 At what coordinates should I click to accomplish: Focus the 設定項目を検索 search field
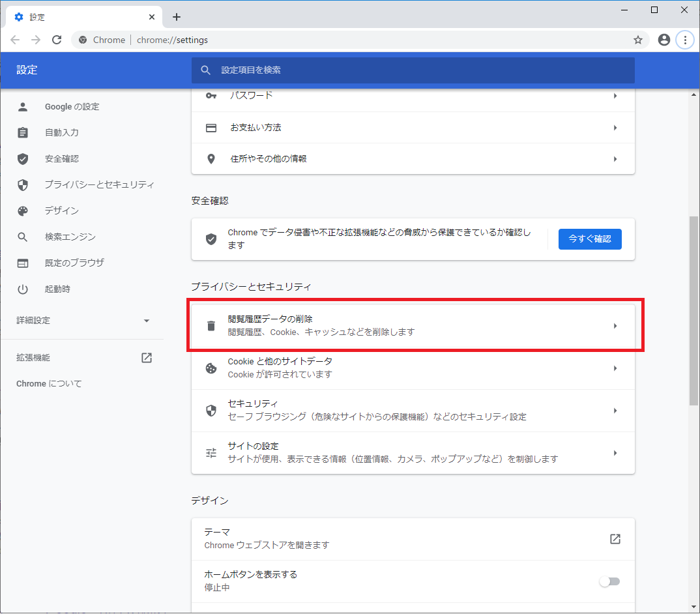[x=413, y=70]
